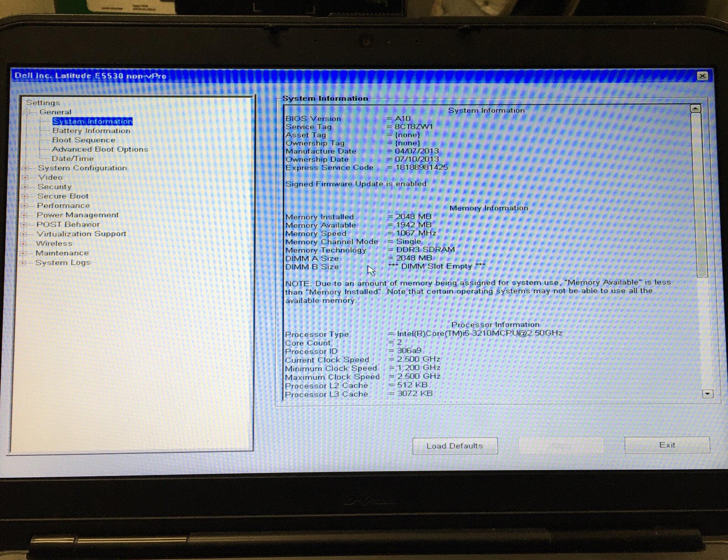Select Wireless tree label
Viewport: 728px width, 560px height.
(x=54, y=244)
